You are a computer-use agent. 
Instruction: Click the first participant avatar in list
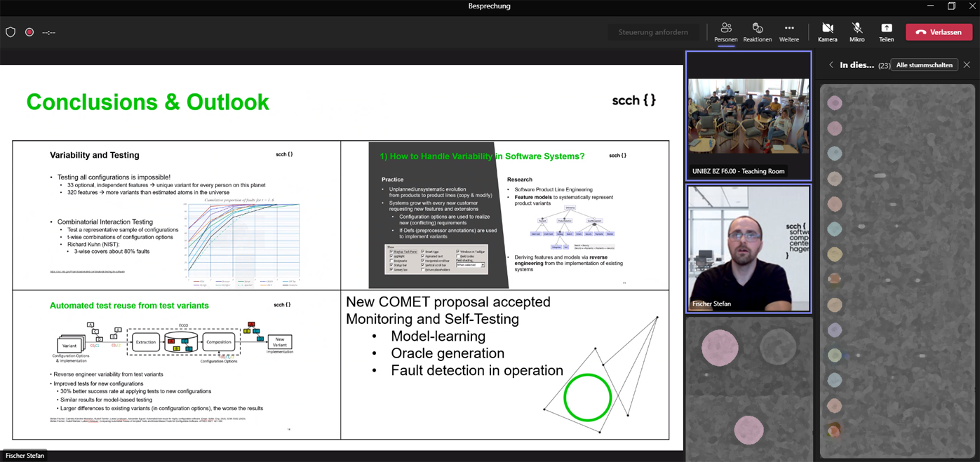pos(834,104)
